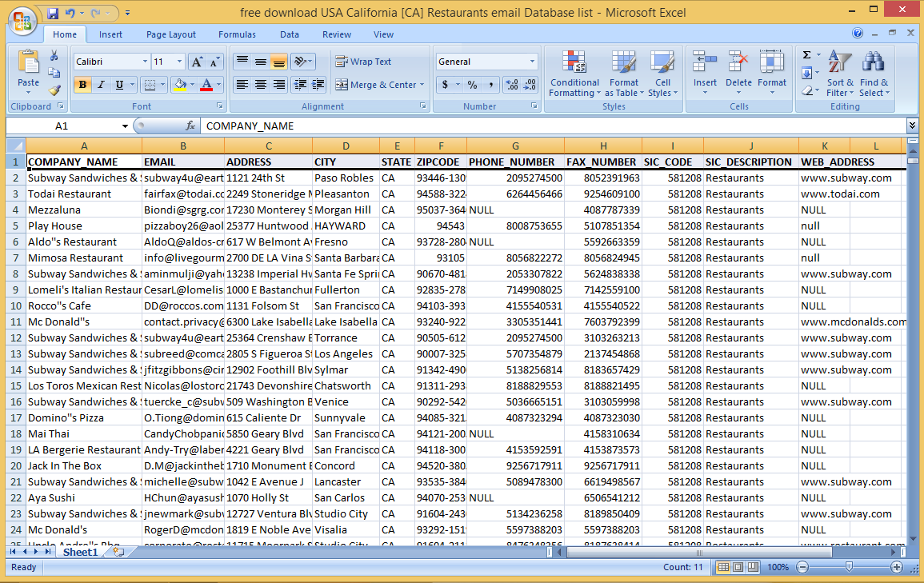This screenshot has width=924, height=583.
Task: Open Sort & Filter
Action: [x=840, y=74]
